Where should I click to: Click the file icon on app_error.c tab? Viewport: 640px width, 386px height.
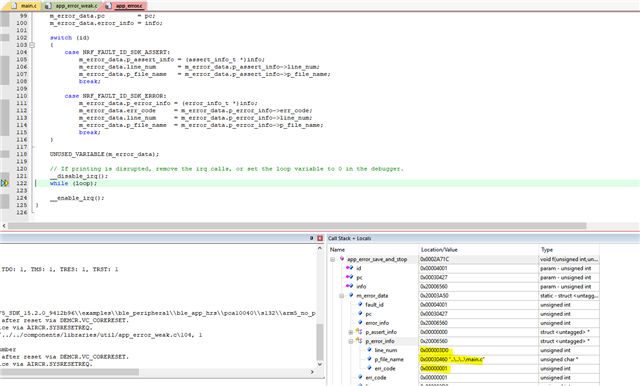(109, 6)
